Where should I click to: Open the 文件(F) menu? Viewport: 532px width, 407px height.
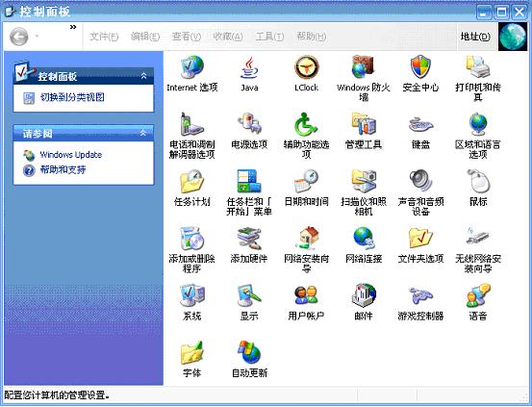click(104, 37)
